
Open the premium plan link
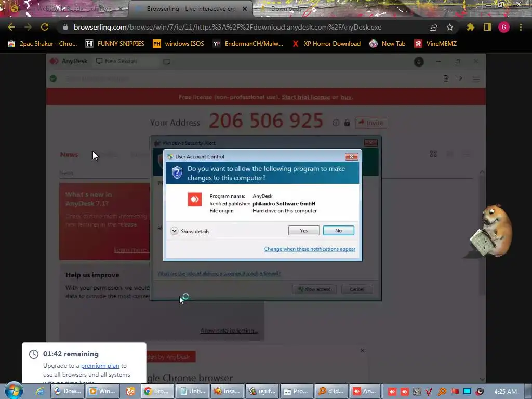pos(100,366)
